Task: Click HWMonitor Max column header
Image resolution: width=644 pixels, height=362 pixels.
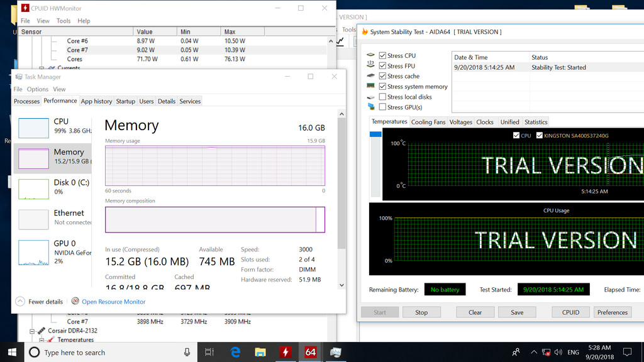Action: (243, 31)
